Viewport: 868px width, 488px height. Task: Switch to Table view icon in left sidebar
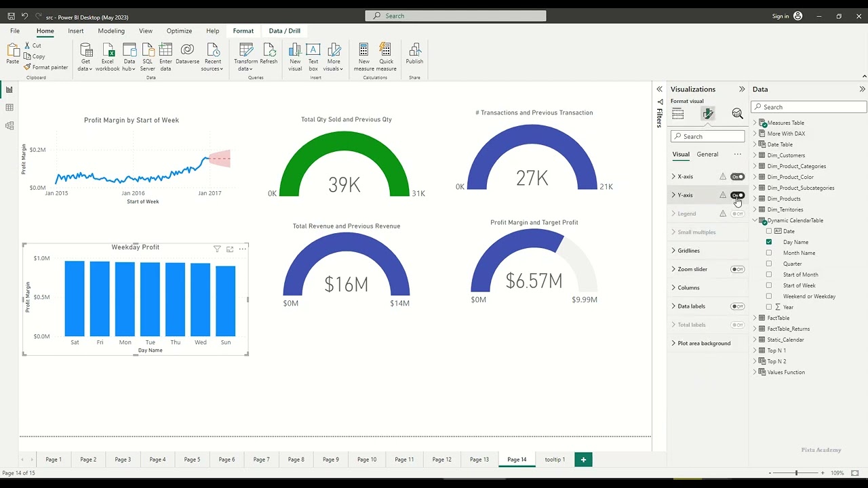9,108
